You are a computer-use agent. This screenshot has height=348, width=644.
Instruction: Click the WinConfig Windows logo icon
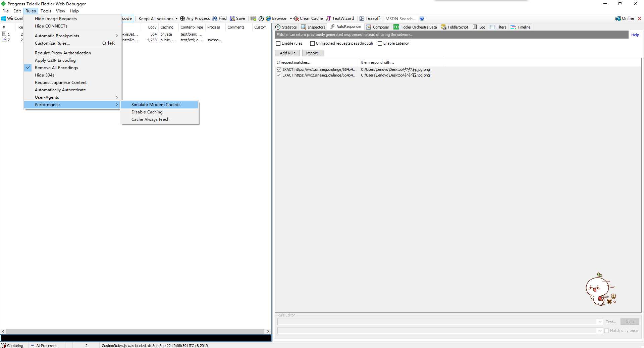[3, 18]
